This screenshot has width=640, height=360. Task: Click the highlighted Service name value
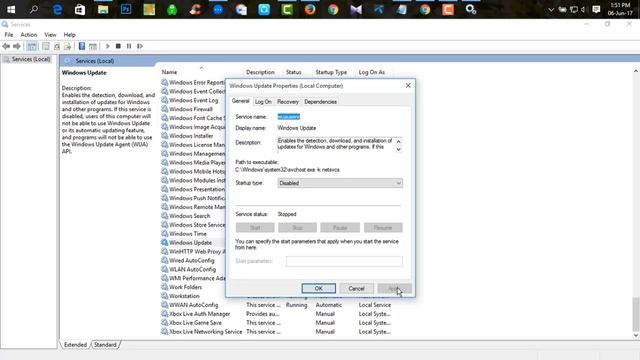pos(289,117)
